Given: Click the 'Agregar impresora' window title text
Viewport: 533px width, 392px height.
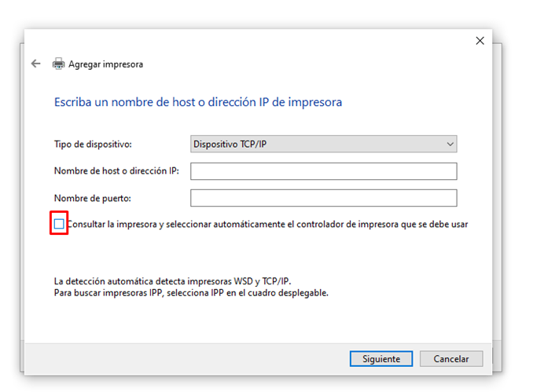Looking at the screenshot, I should [106, 64].
